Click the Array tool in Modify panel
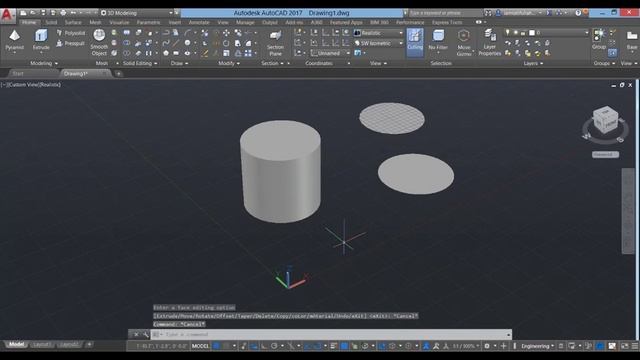This screenshot has height=360, width=640. 248,53
